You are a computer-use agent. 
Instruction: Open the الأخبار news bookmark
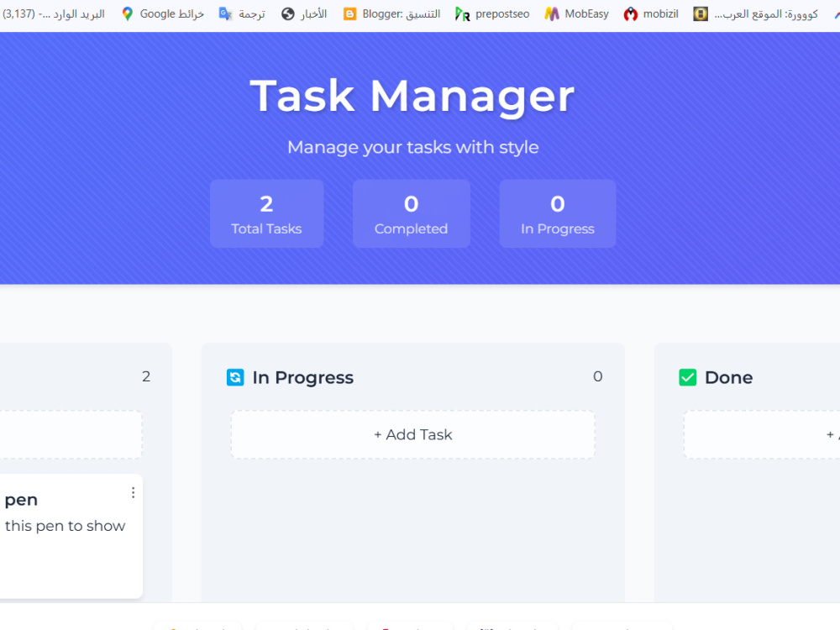point(304,14)
